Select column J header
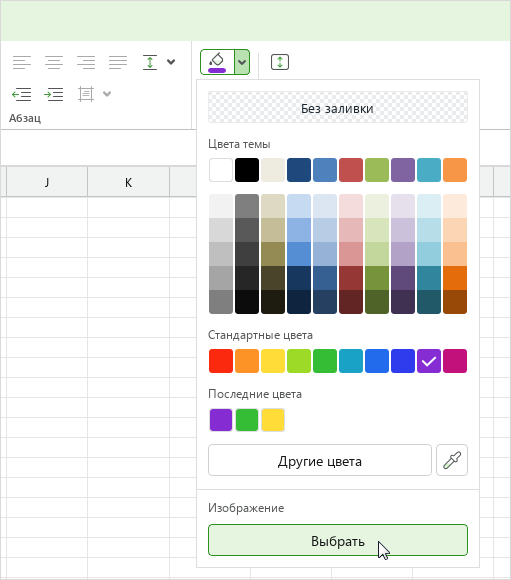Screen dimensions: 511x580 47,182
